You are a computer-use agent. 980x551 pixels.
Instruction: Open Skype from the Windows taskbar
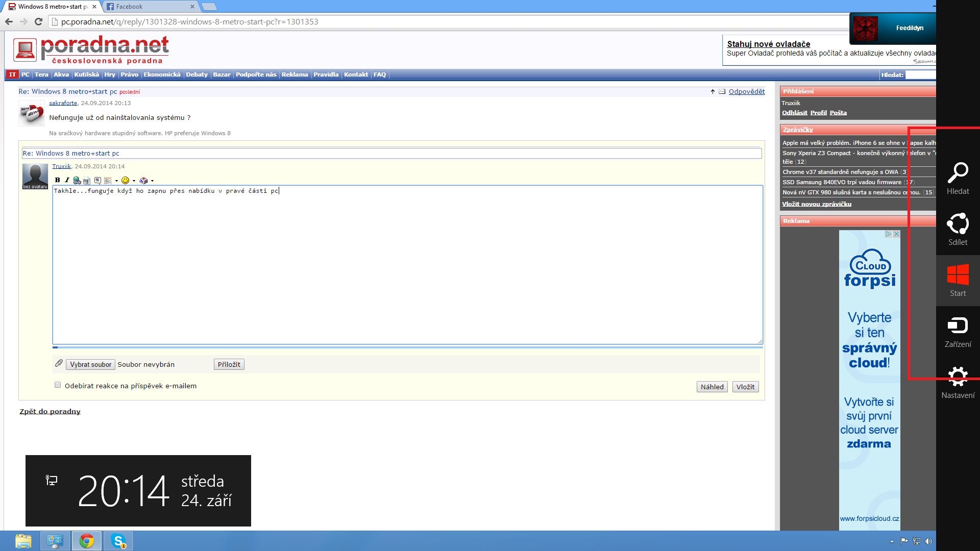[118, 541]
